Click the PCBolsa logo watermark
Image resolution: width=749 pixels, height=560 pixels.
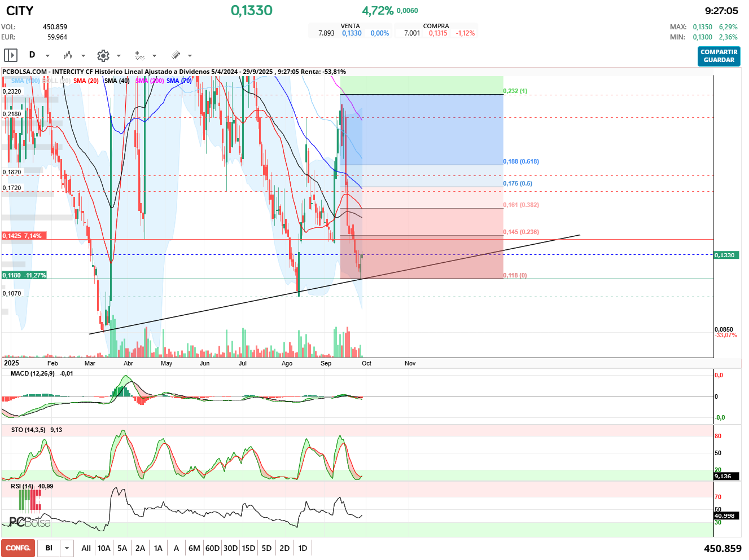[30, 522]
